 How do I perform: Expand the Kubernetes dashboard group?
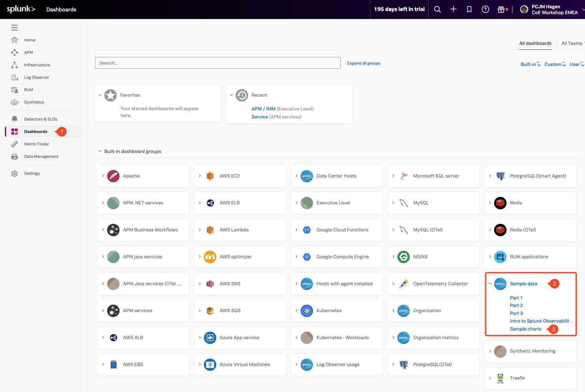[x=296, y=310]
